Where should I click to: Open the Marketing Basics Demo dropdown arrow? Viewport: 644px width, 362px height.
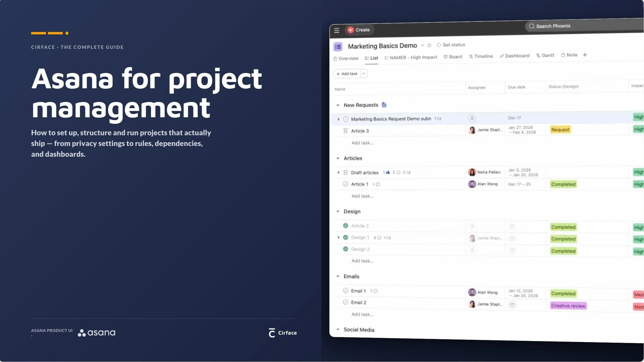tap(423, 45)
